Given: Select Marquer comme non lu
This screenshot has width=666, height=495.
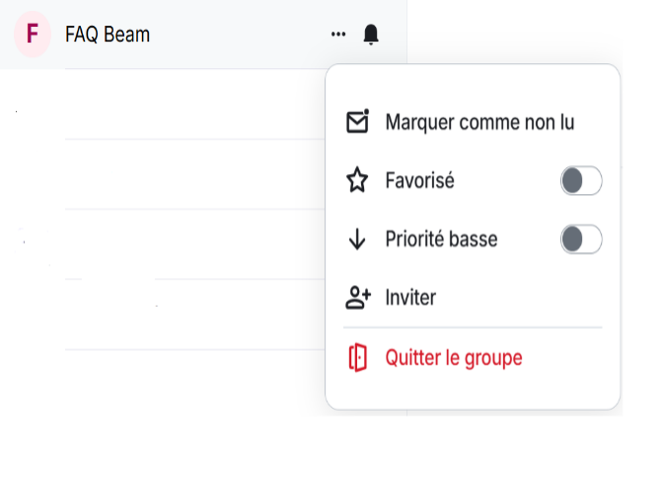Looking at the screenshot, I should tap(479, 123).
